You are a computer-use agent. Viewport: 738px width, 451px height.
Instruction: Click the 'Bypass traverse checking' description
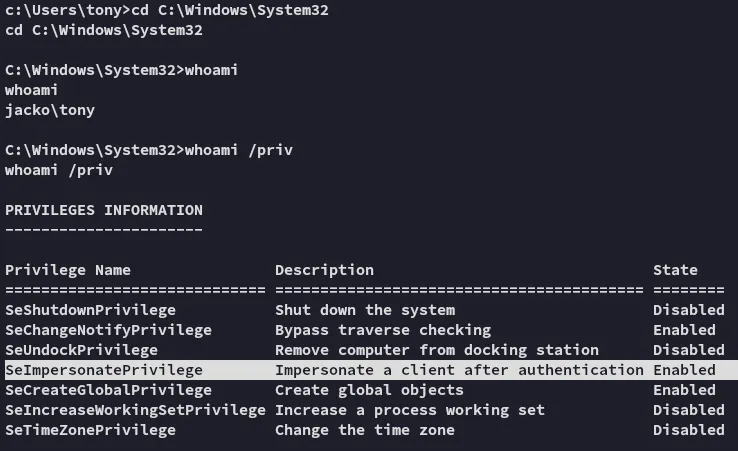coord(383,330)
